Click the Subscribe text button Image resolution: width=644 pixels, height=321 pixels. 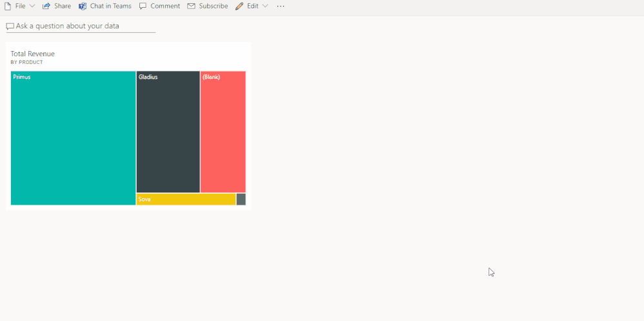213,6
